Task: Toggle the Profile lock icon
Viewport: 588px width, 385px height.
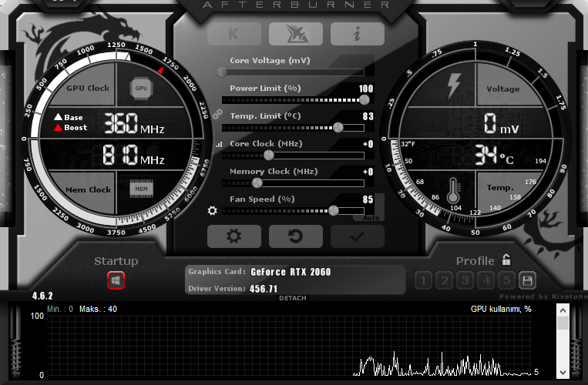Action: point(506,259)
